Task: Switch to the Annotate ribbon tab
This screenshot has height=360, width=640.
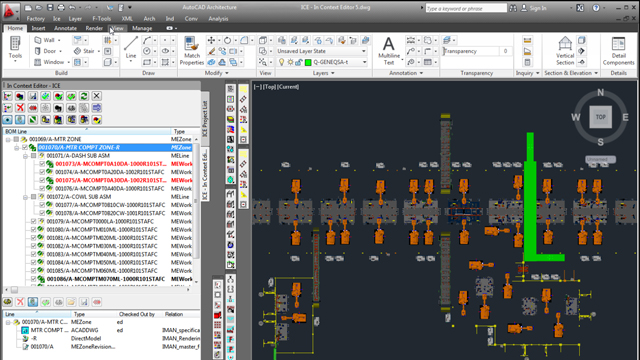Action: [x=65, y=28]
